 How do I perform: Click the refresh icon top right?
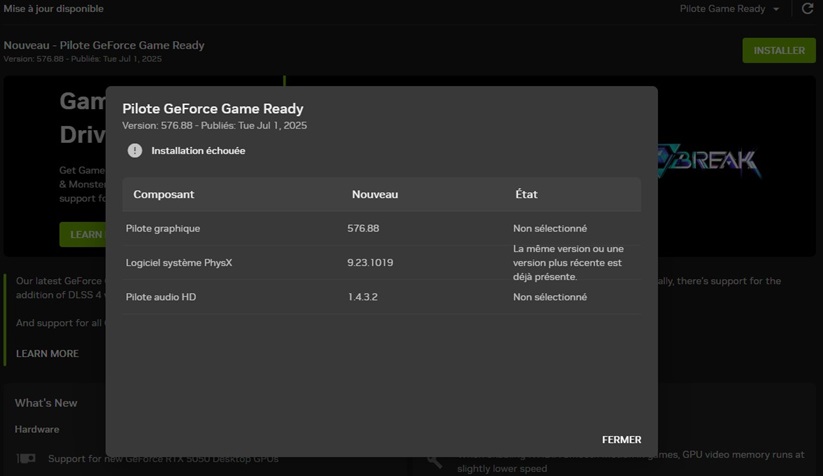click(807, 9)
